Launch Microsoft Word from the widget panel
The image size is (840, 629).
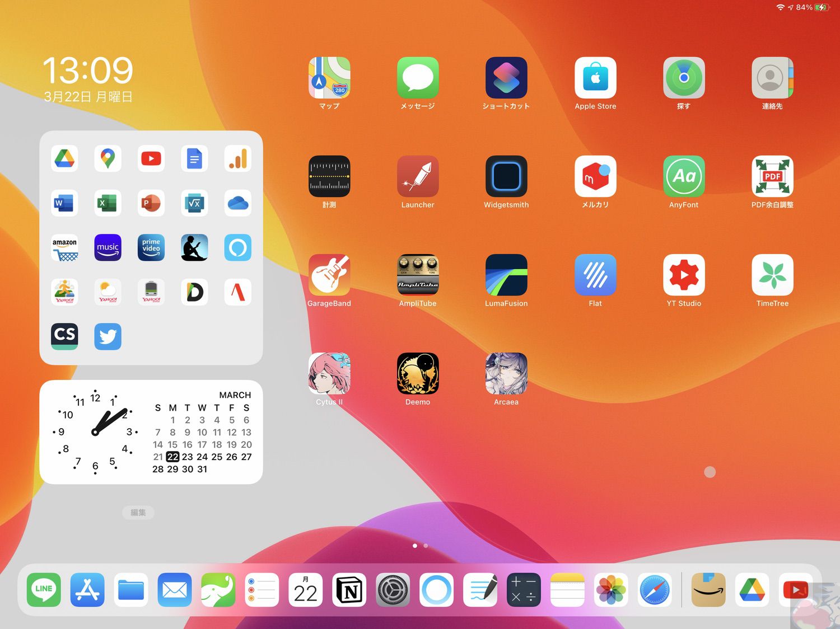tap(64, 203)
